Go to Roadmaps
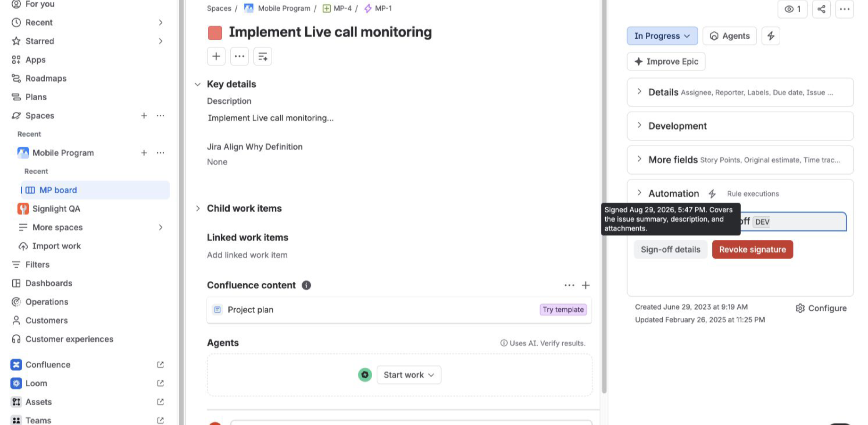Image resolution: width=868 pixels, height=425 pixels. (46, 78)
